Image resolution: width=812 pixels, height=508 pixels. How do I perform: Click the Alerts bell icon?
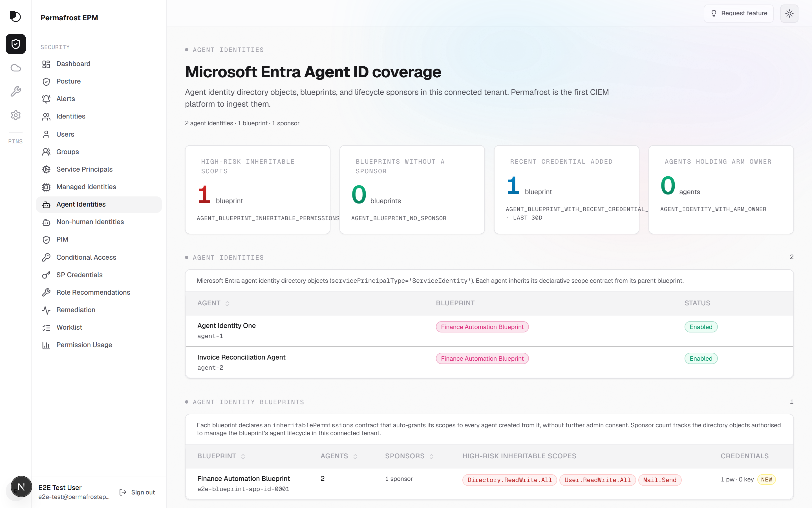pos(46,99)
